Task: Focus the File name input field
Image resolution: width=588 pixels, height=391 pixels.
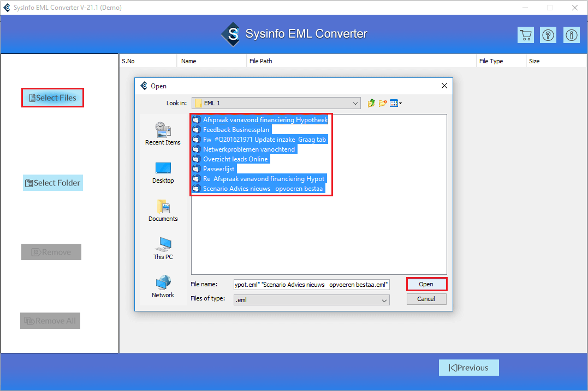Action: 312,285
